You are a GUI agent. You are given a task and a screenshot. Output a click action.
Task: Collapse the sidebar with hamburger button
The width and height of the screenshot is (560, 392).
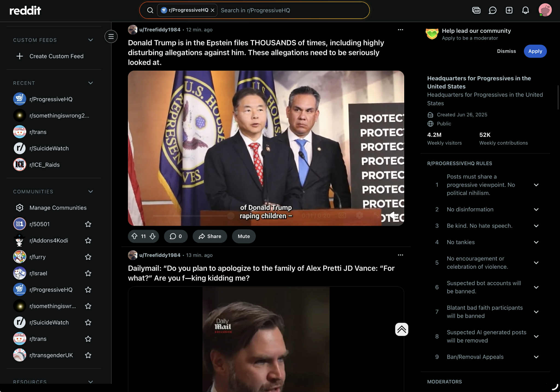click(111, 36)
